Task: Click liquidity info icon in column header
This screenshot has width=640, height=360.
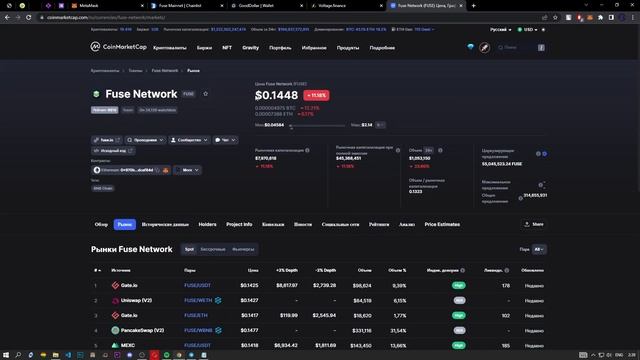Action: click(507, 270)
